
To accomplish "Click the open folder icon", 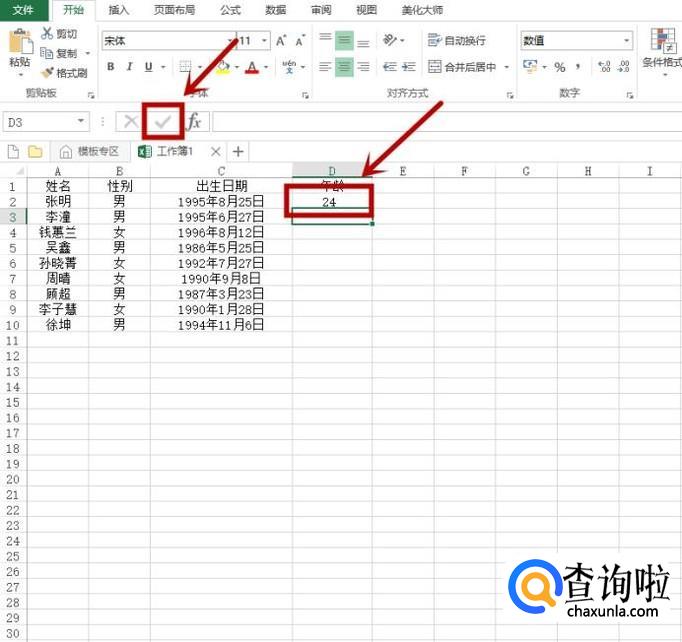I will pyautogui.click(x=35, y=151).
